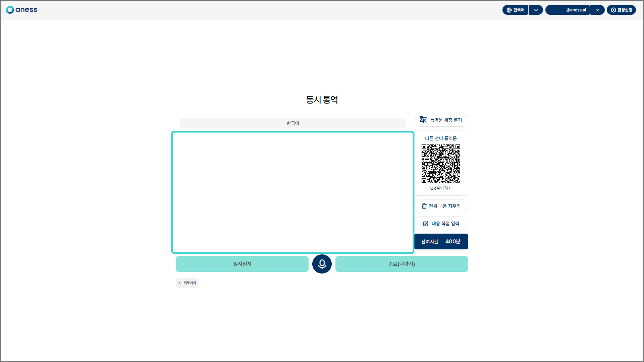The height and width of the screenshot is (362, 644).
Task: Click the trash icon for 전체 내용 지우기
Action: [424, 206]
